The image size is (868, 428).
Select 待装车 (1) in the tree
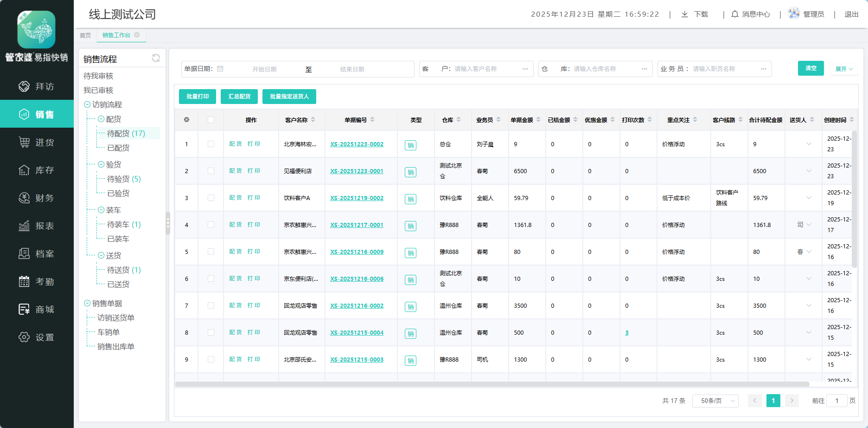(124, 224)
